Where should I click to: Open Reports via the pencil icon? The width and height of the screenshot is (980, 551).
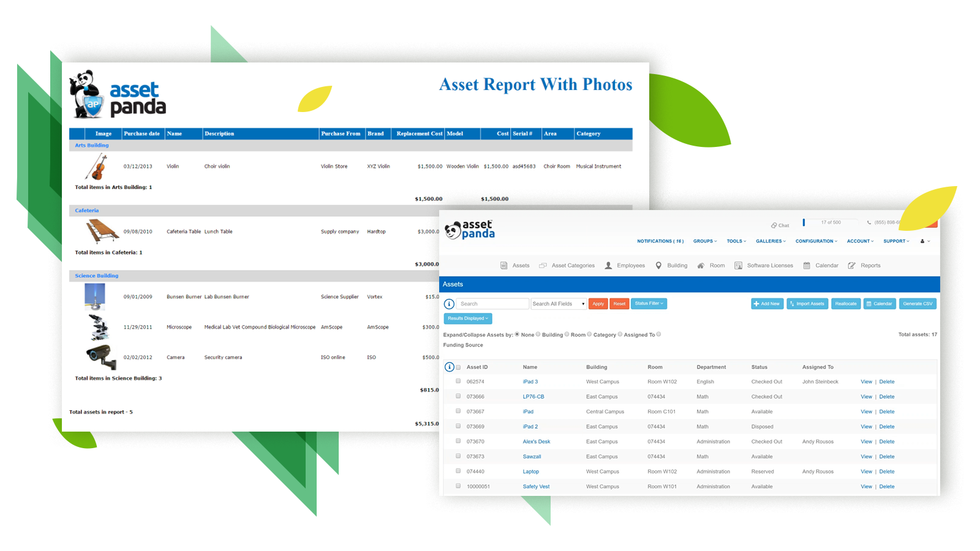(x=851, y=266)
